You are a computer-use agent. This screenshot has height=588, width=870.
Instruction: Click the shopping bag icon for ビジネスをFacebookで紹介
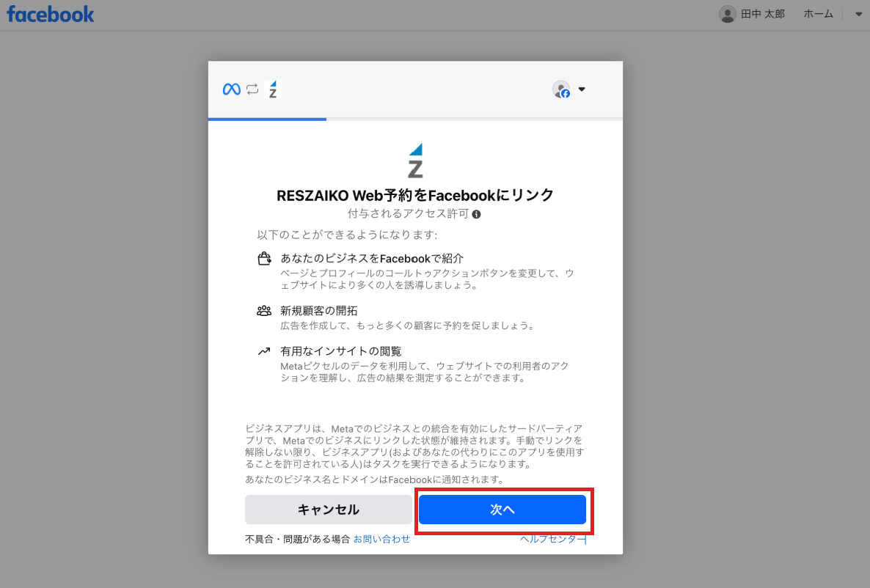[x=264, y=259]
